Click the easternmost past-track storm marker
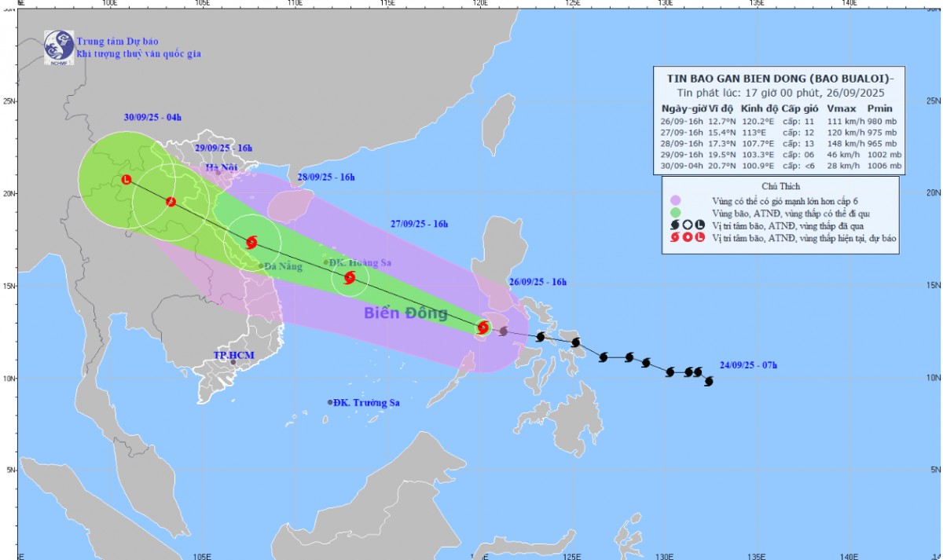The image size is (943, 560). pos(709,381)
